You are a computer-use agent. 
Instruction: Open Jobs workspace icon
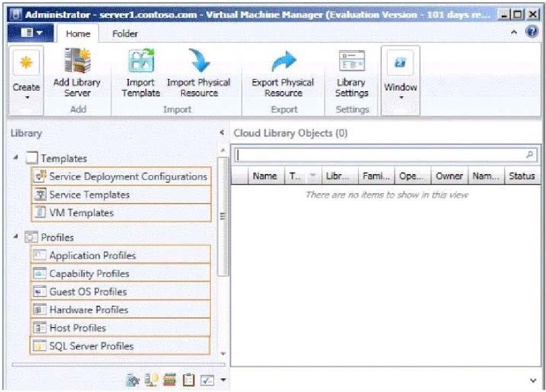[x=188, y=380]
